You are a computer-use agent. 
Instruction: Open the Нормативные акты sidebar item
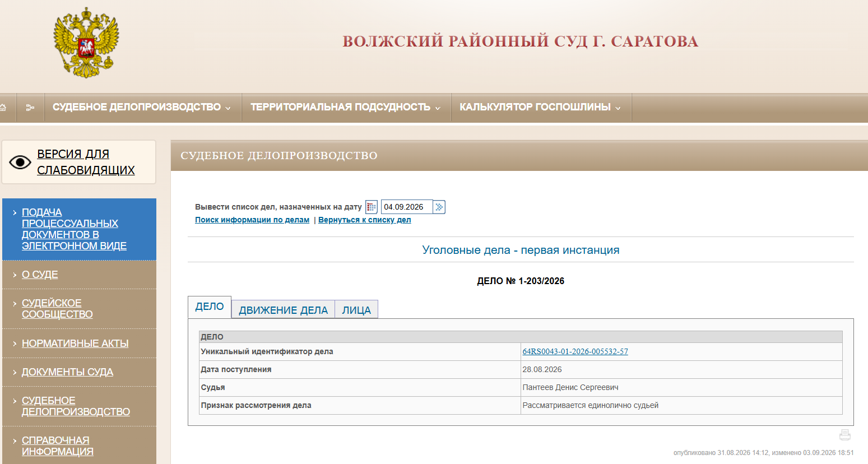75,343
